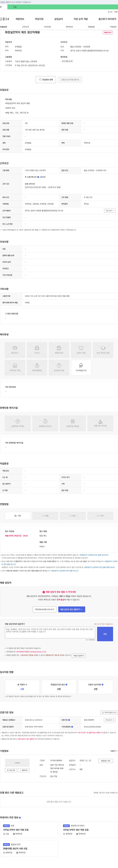Screen dimensions: 118x868
Task: Click the 메일로 질문하기 button
Action: [79, 656]
